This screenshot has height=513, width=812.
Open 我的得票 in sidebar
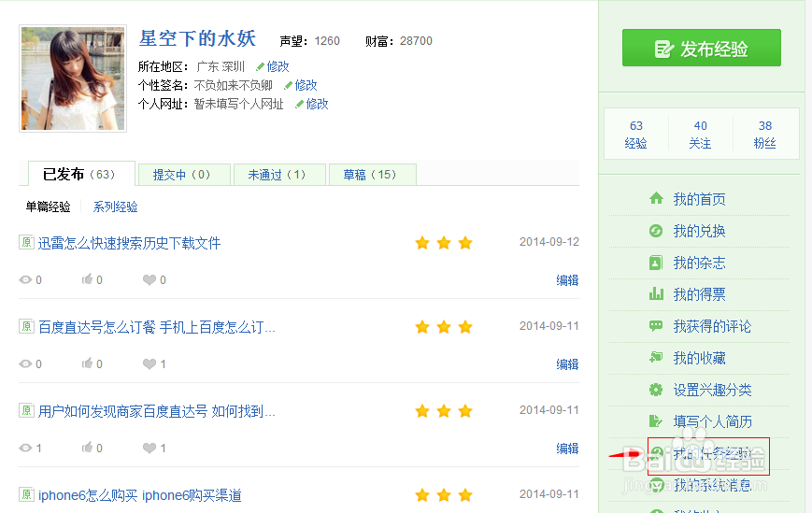click(x=699, y=294)
